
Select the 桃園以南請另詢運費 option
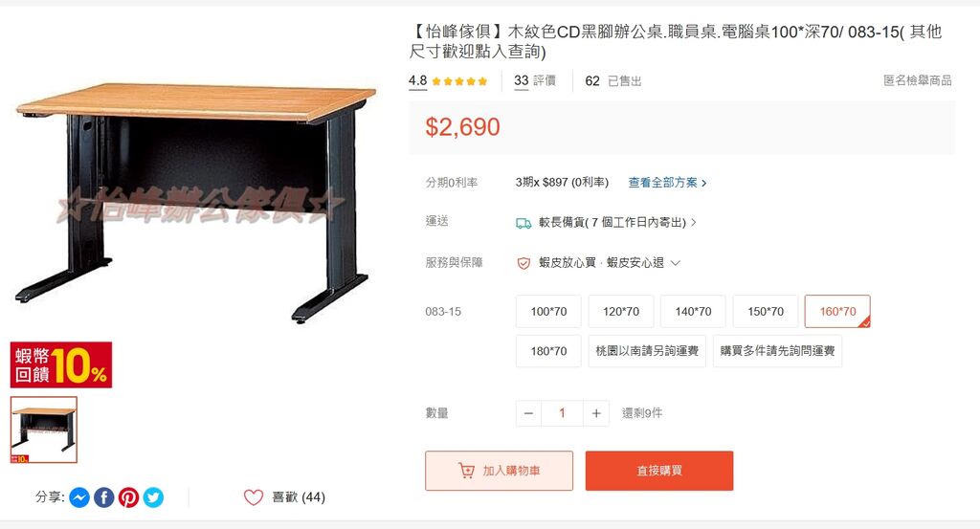pyautogui.click(x=647, y=351)
